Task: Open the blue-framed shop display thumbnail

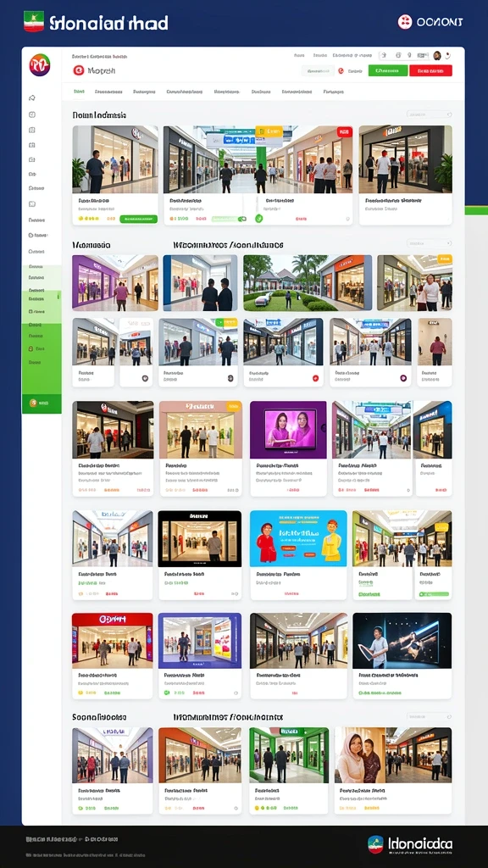Action: tap(200, 641)
